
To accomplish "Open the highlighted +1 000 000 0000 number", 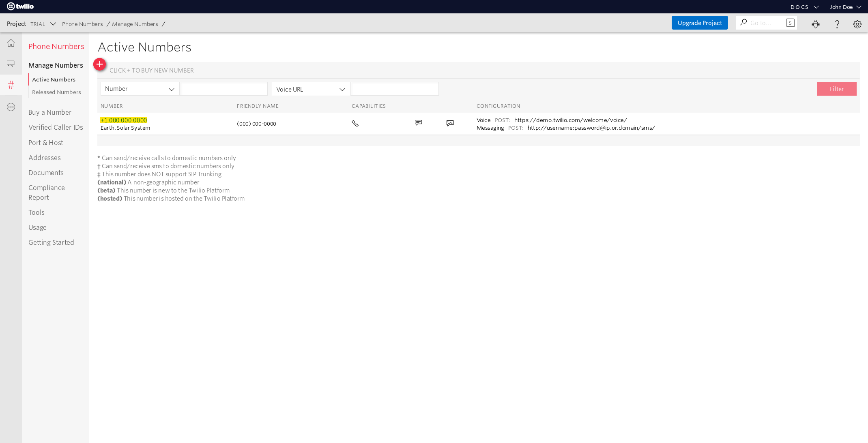I will click(x=124, y=120).
